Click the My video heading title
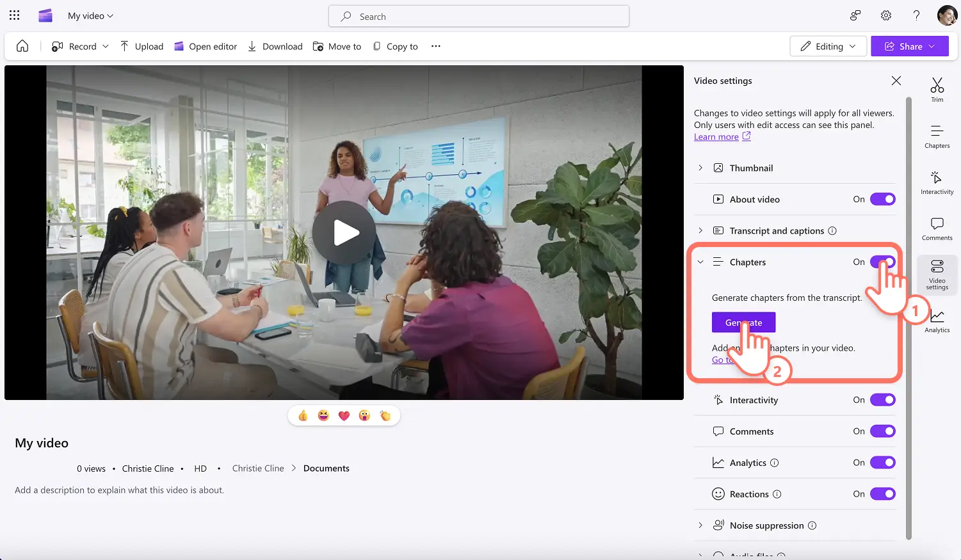 [42, 443]
